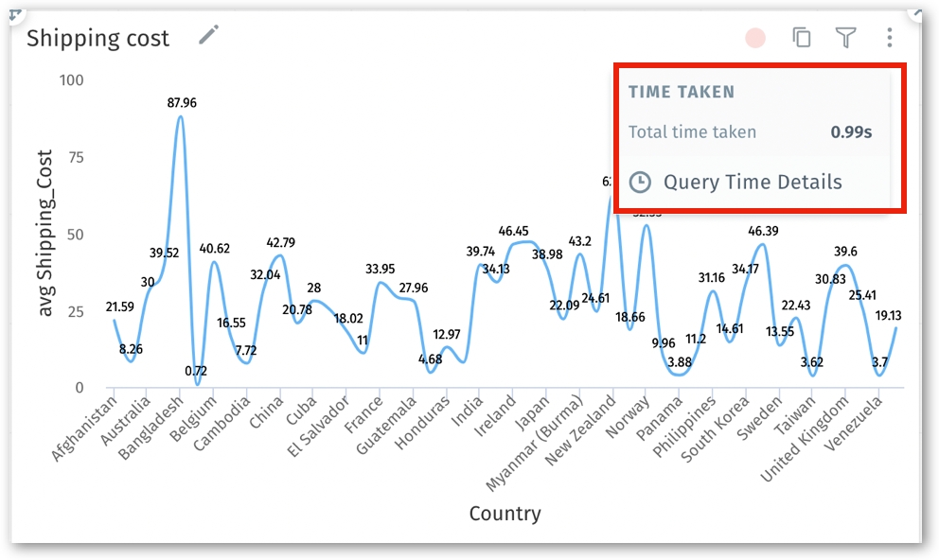Click the Country x-axis title
Viewport: 939px width, 560px height.
click(505, 514)
